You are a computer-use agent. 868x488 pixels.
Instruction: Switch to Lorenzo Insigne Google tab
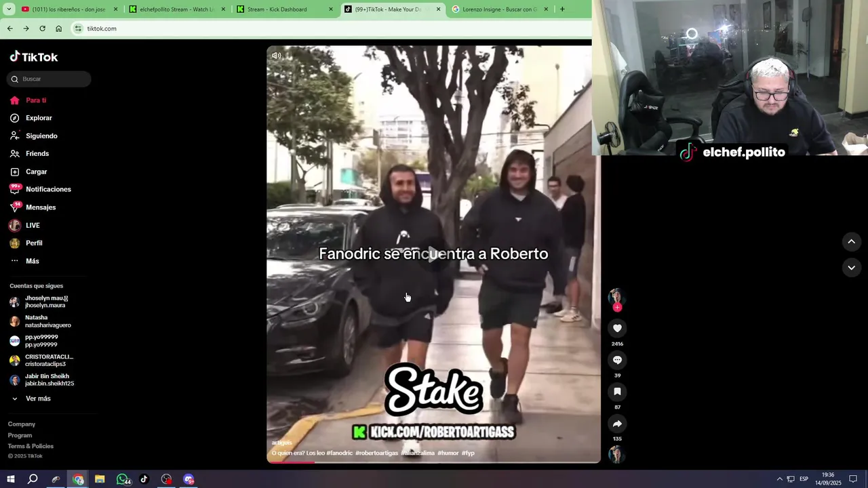tap(500, 9)
